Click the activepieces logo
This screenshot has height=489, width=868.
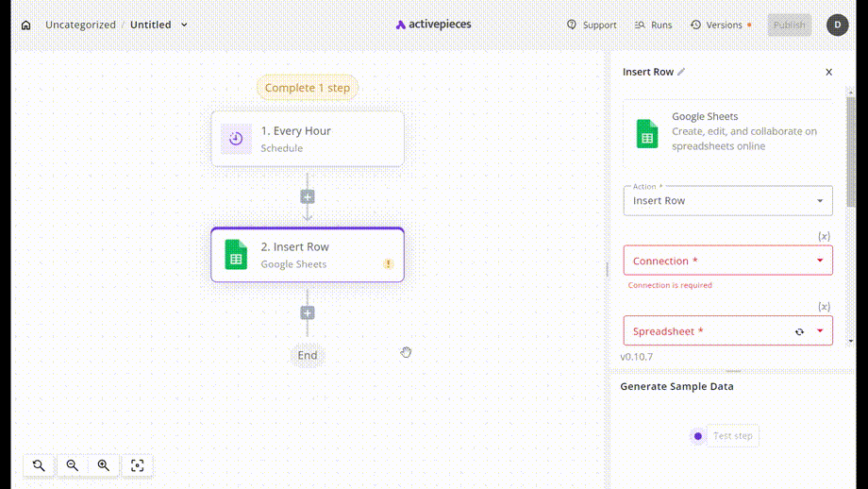[x=433, y=25]
